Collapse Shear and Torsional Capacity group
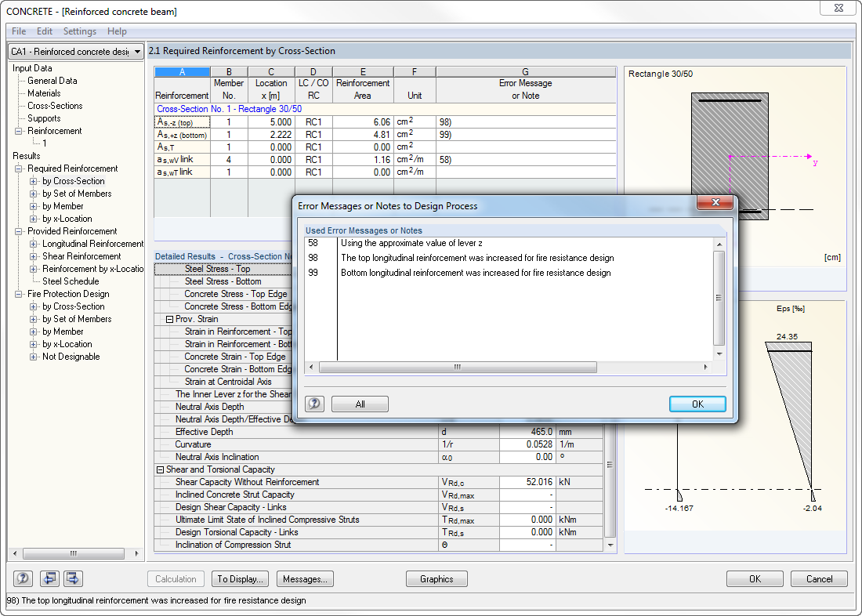Image resolution: width=862 pixels, height=616 pixels. pos(160,469)
